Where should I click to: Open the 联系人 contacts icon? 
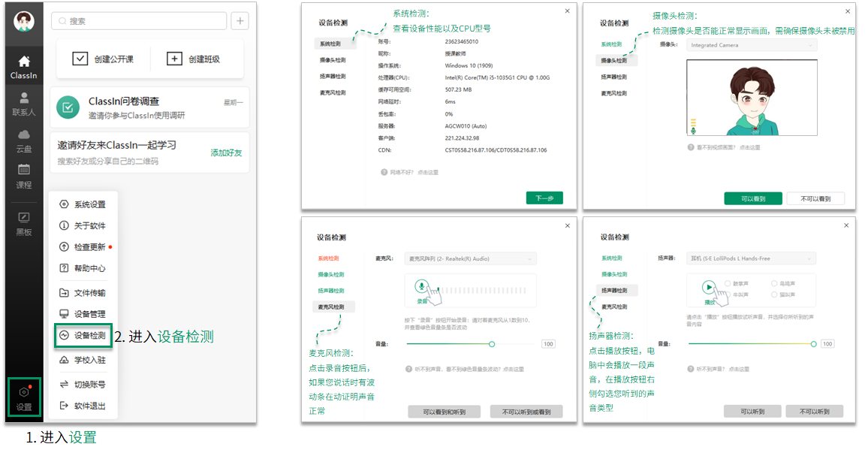tap(24, 98)
